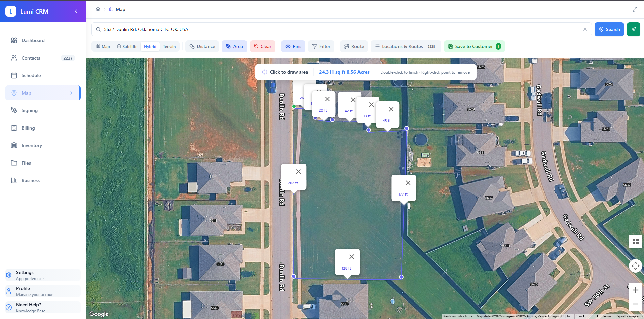Open the map Filter options
The width and height of the screenshot is (644, 319).
[x=321, y=46]
